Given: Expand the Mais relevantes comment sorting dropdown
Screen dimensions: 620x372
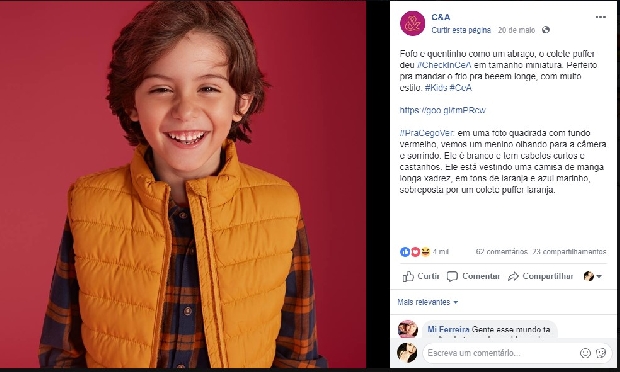Looking at the screenshot, I should 427,302.
